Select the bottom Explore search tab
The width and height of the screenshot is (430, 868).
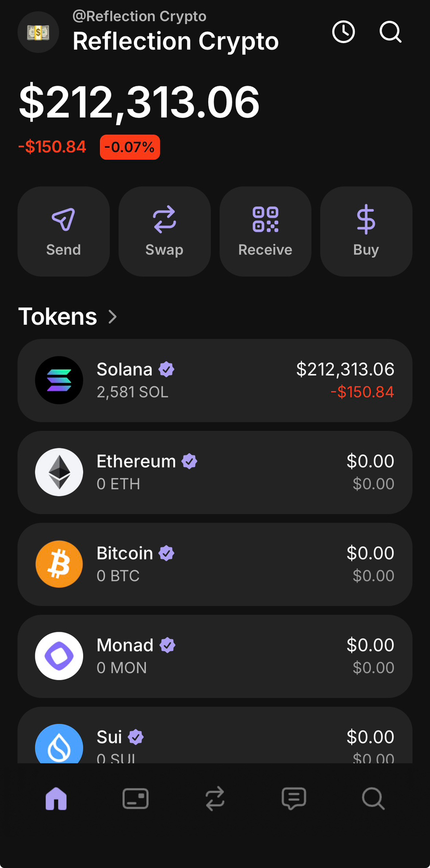point(373,798)
